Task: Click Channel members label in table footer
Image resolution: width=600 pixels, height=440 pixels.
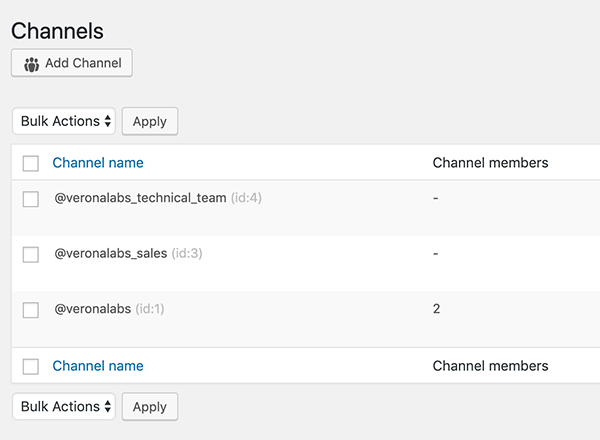Action: (490, 366)
